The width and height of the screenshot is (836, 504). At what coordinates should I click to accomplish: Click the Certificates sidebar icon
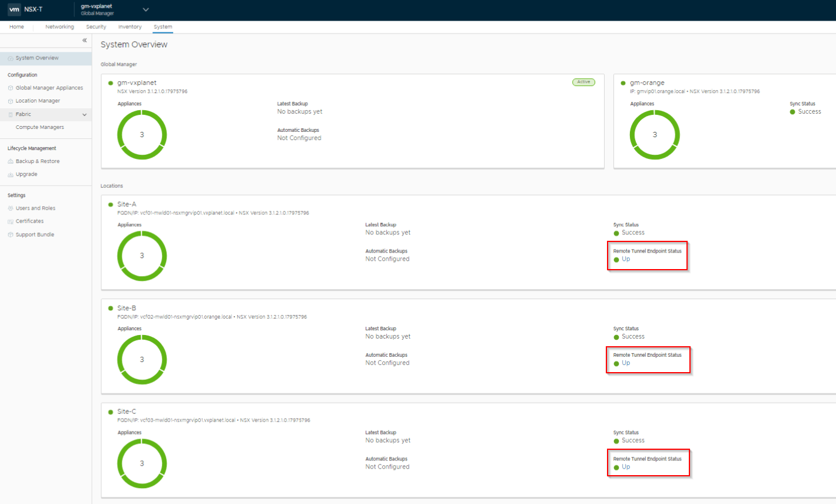pyautogui.click(x=11, y=221)
